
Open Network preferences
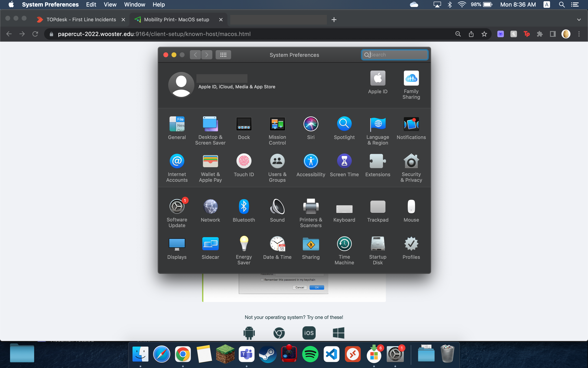click(x=210, y=210)
